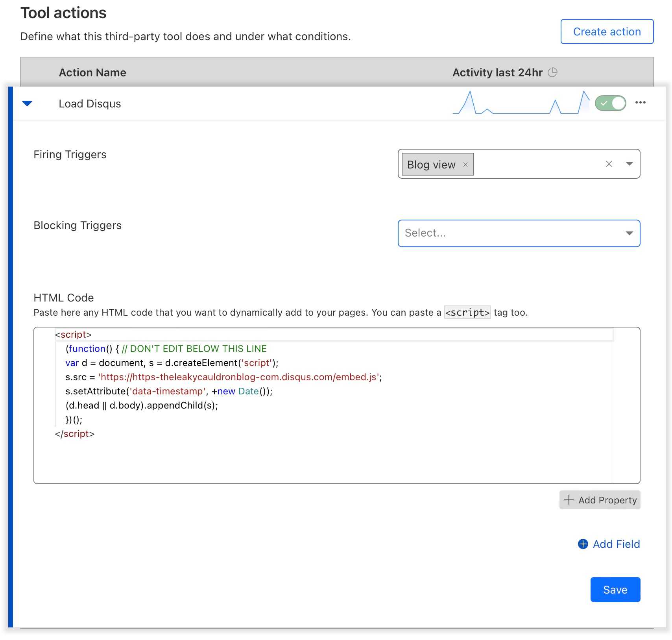672x640 pixels.
Task: Open the three-dot menu for Load Disqus
Action: pos(640,103)
